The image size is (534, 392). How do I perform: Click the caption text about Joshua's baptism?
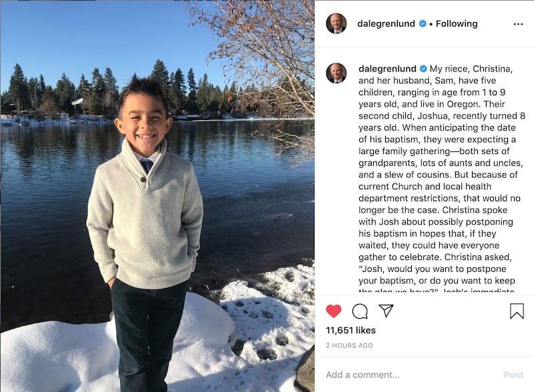[x=442, y=175]
